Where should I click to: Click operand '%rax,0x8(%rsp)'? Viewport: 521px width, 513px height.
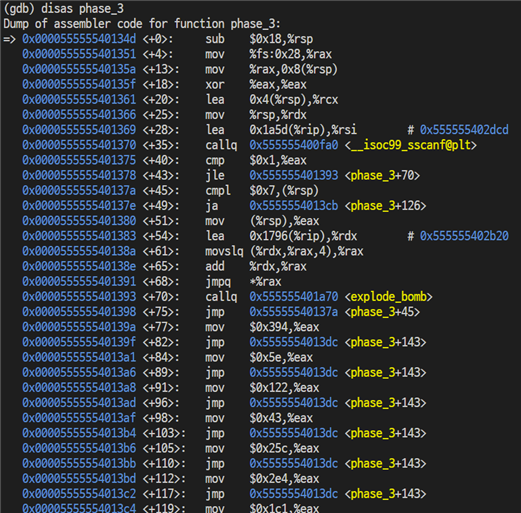click(x=293, y=69)
